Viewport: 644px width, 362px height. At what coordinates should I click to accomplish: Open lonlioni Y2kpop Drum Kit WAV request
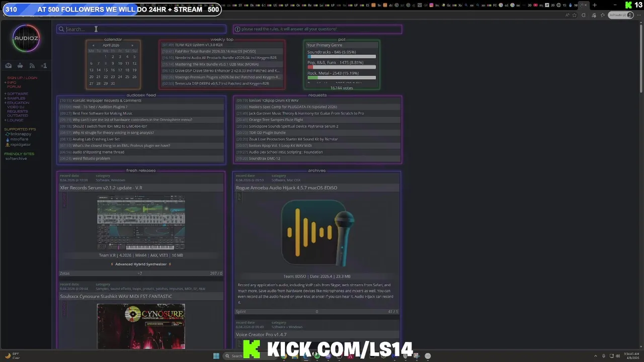[x=274, y=101]
